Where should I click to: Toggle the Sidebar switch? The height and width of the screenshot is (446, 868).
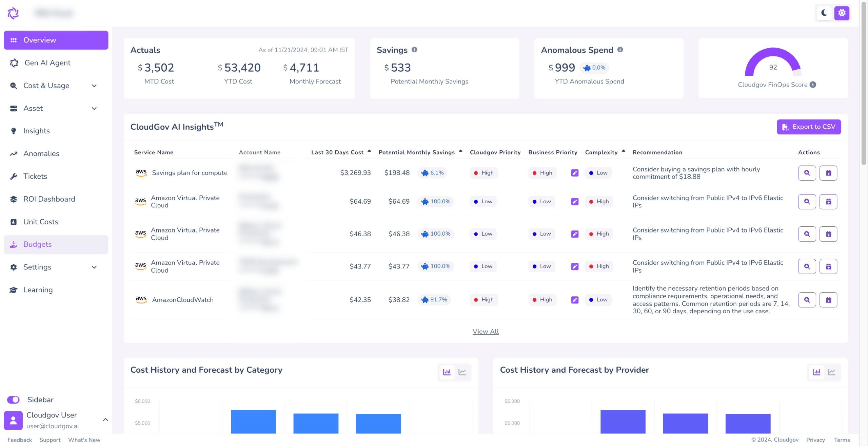pos(14,400)
